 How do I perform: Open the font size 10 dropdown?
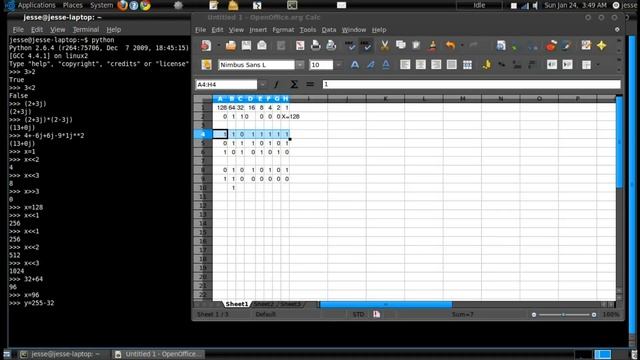click(x=339, y=64)
